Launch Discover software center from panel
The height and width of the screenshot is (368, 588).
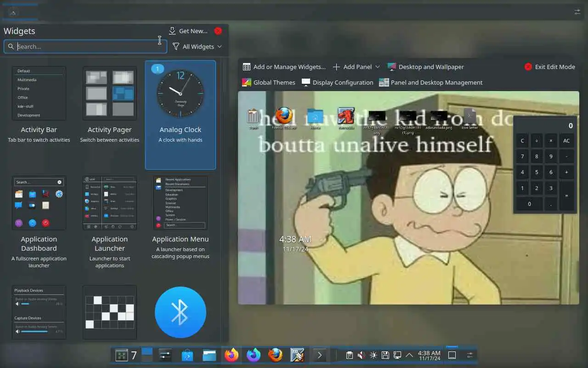(187, 355)
